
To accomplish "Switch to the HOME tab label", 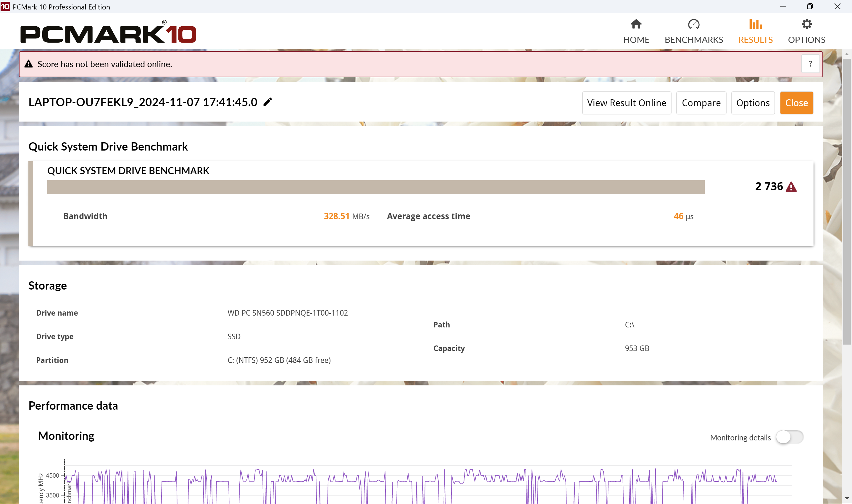I will pos(636,40).
